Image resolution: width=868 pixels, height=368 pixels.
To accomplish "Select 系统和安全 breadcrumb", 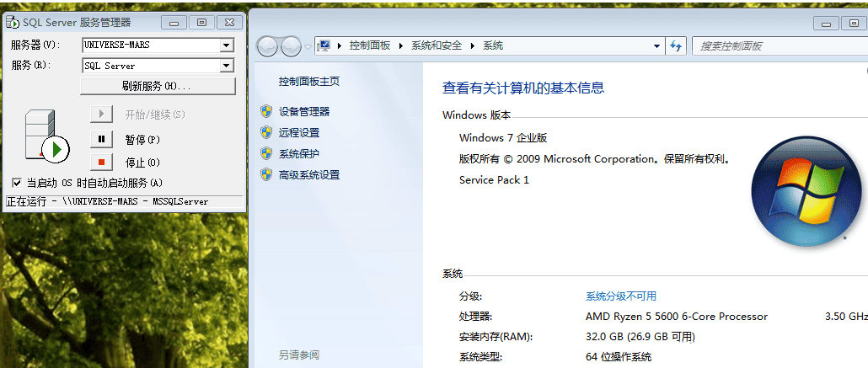I will point(437,46).
